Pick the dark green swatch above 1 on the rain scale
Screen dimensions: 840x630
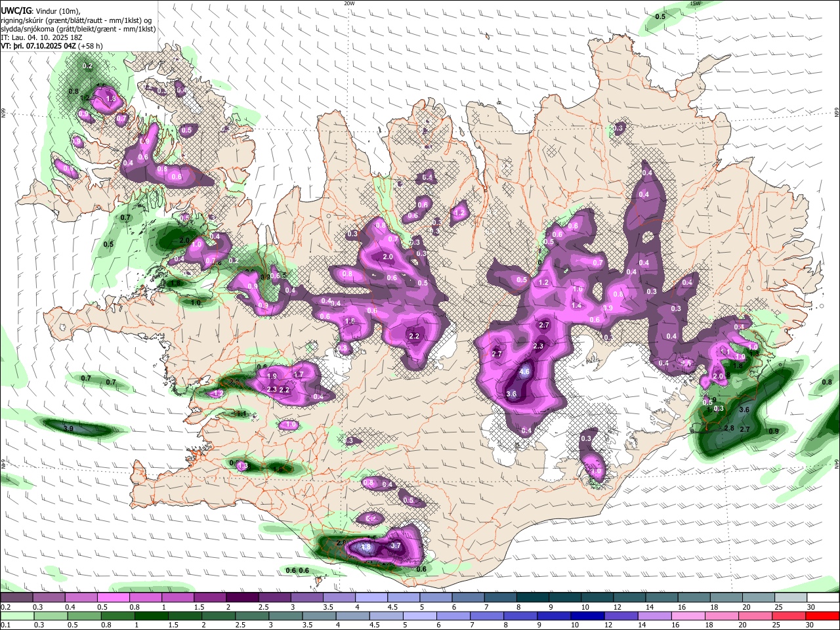click(x=150, y=616)
